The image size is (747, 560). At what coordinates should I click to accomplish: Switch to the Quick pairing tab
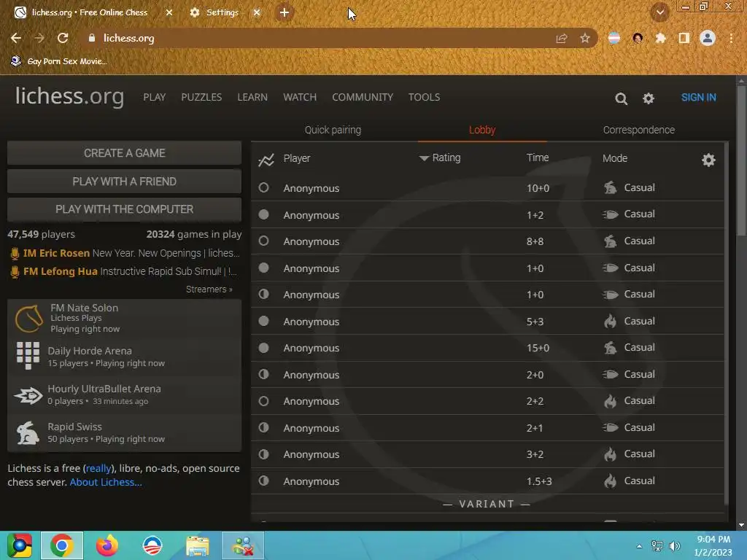point(333,130)
